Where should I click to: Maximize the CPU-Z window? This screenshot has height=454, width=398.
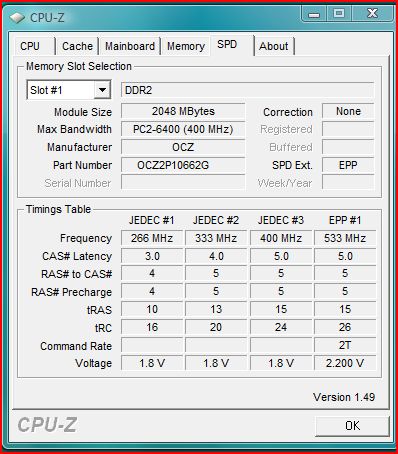tap(339, 14)
